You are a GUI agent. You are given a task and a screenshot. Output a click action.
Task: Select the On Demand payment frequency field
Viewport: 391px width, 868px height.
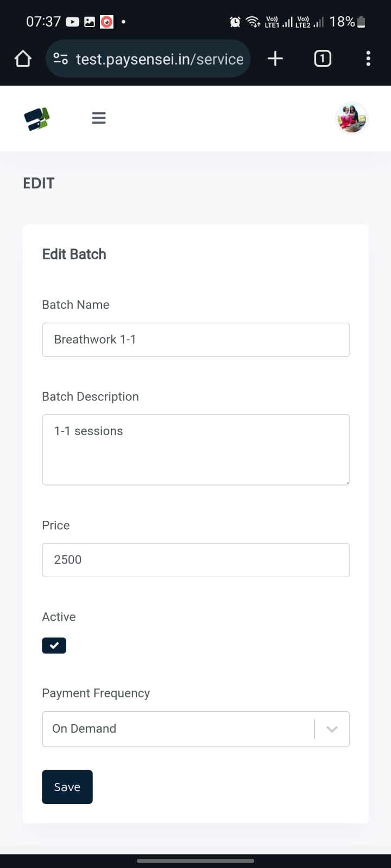click(x=179, y=729)
